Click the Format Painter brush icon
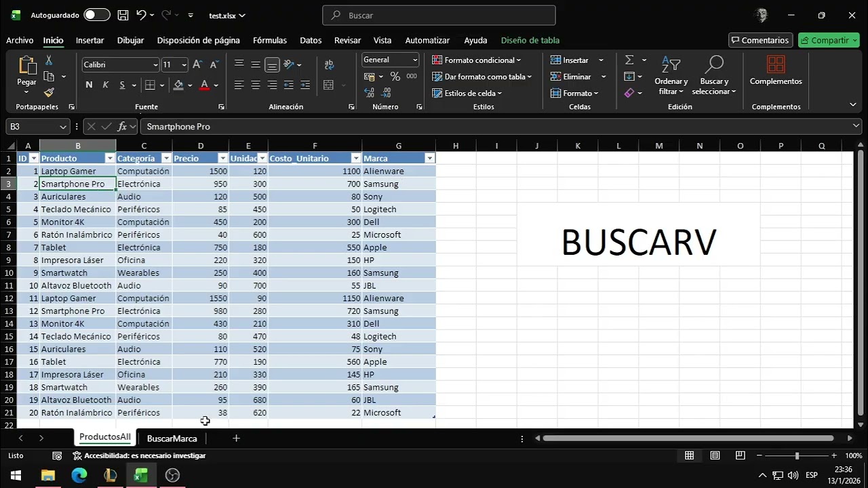The width and height of the screenshot is (868, 488). click(49, 92)
